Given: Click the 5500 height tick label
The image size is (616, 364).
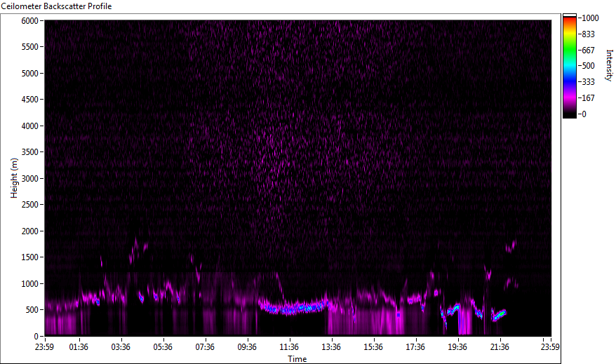Looking at the screenshot, I should 30,47.
